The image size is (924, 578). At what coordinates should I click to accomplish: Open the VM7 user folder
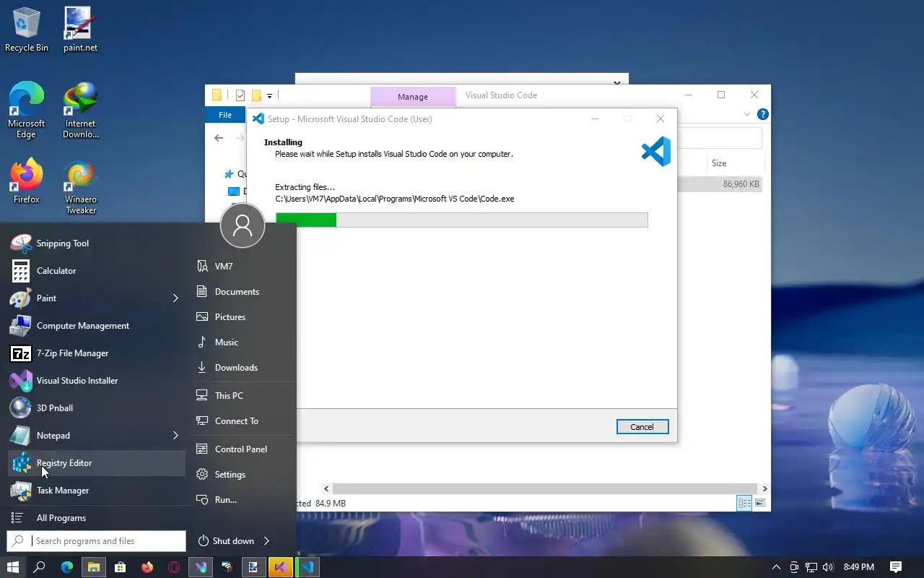coord(243,267)
